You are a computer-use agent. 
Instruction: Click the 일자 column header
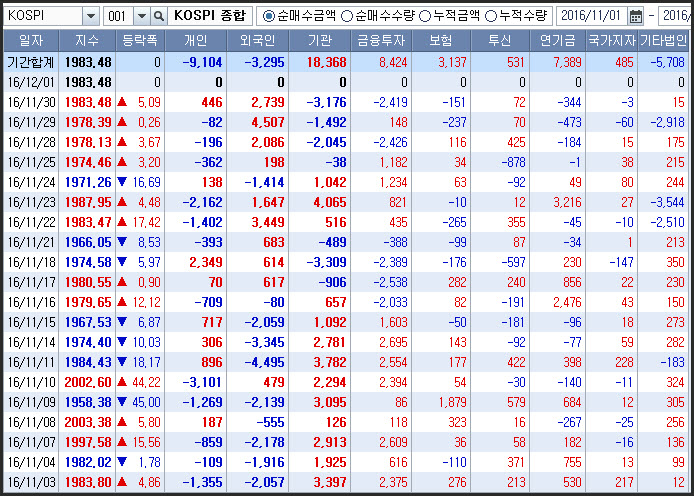click(x=31, y=41)
